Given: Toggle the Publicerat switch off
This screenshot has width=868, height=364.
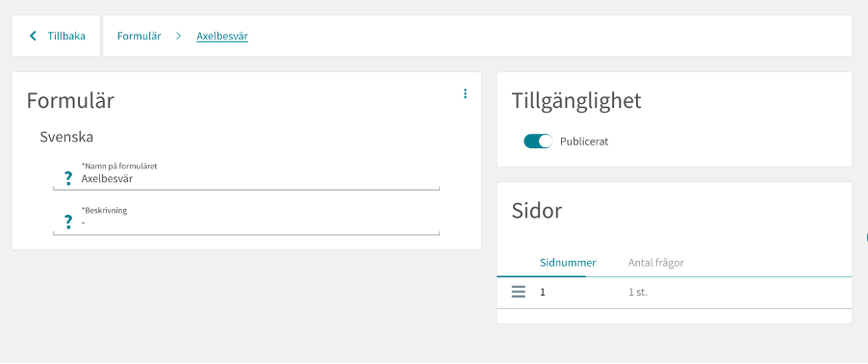Looking at the screenshot, I should (538, 142).
